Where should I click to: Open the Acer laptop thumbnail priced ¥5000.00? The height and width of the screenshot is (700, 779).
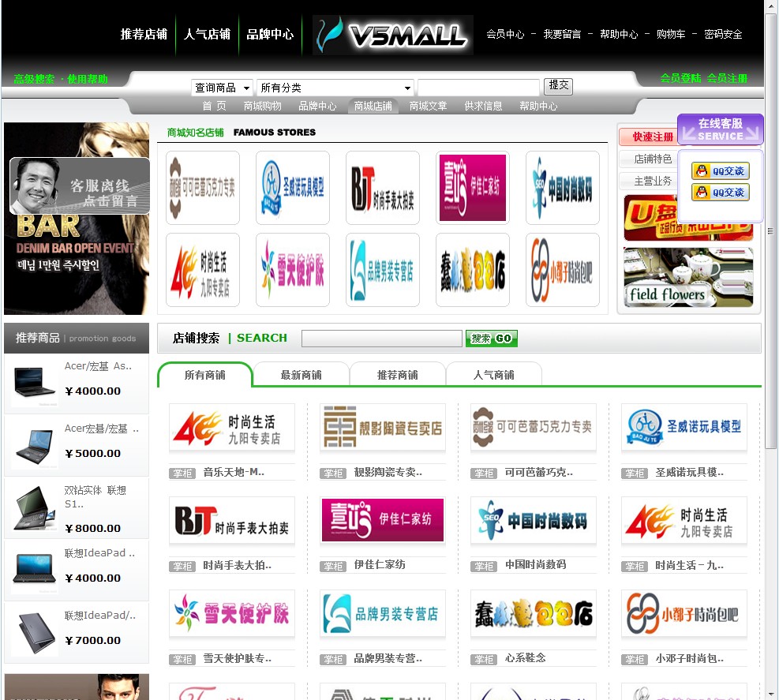(34, 446)
